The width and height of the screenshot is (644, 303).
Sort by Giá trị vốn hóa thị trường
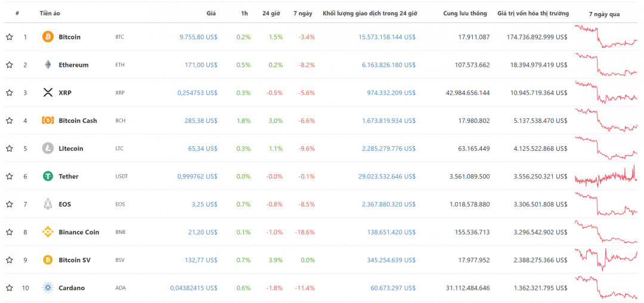click(533, 13)
